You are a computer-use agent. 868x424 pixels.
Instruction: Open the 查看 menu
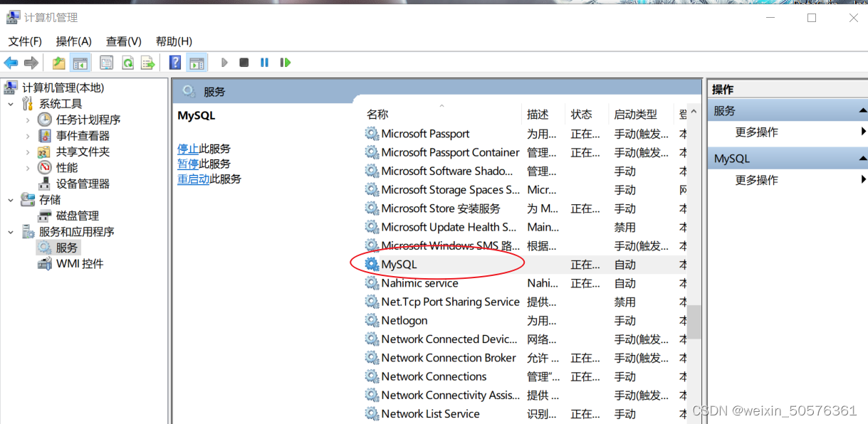pyautogui.click(x=122, y=41)
